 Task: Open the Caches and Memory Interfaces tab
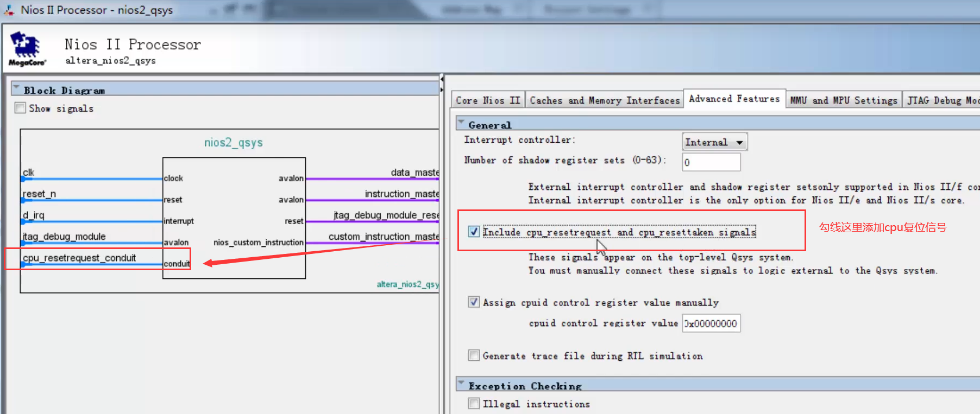click(604, 100)
